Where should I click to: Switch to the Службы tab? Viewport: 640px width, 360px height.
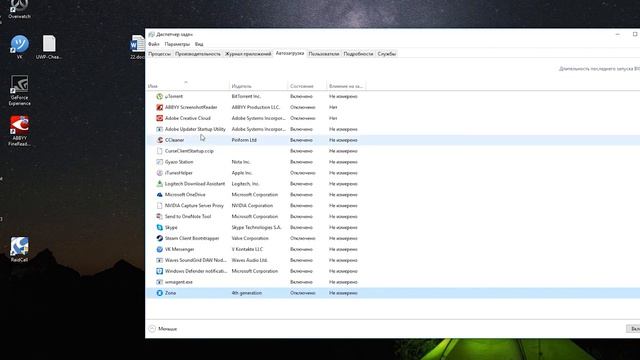click(x=387, y=54)
